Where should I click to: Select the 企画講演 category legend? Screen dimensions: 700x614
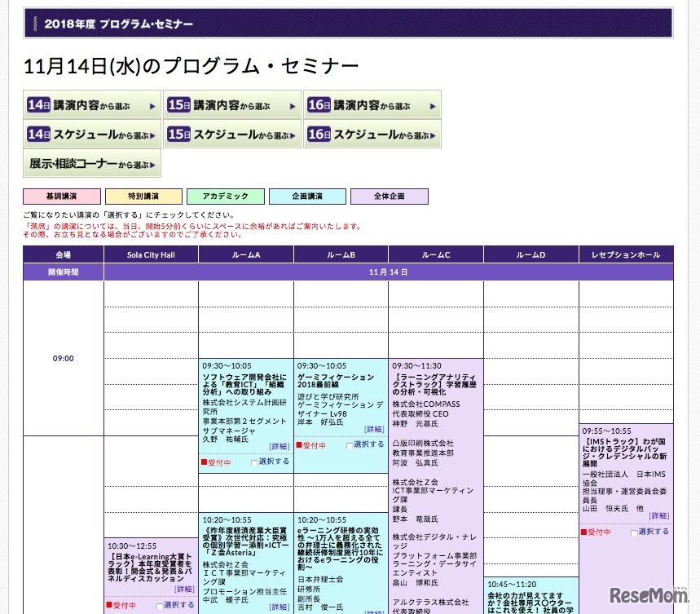click(306, 196)
